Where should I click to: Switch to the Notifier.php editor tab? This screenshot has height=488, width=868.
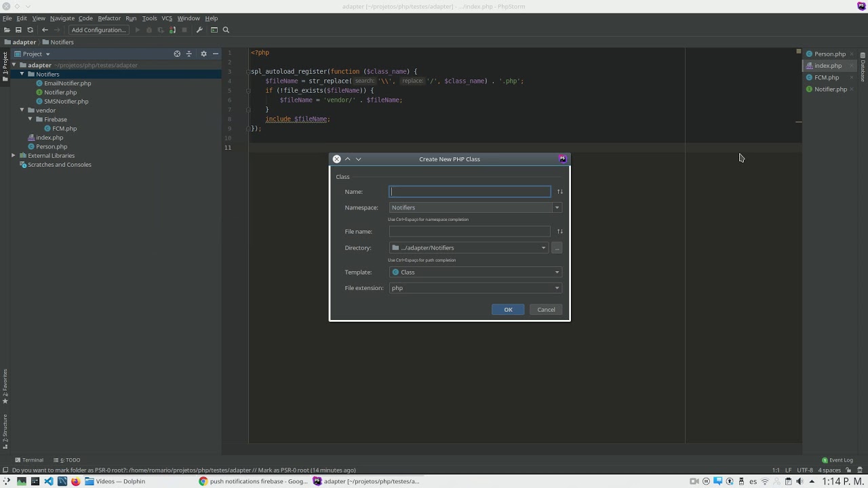click(830, 89)
